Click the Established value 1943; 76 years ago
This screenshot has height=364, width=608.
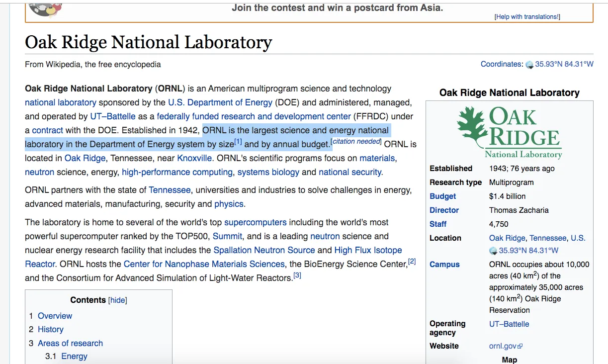pos(522,169)
